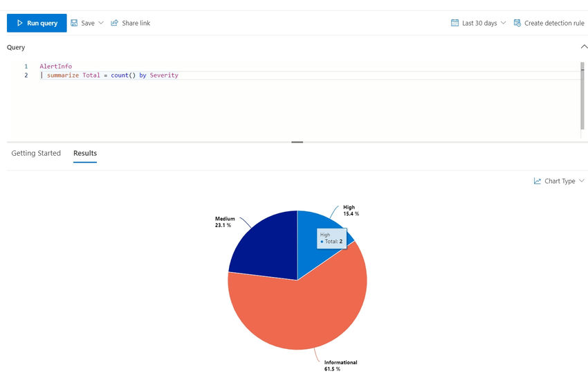Click the Run query button
The height and width of the screenshot is (385, 588).
[x=37, y=23]
